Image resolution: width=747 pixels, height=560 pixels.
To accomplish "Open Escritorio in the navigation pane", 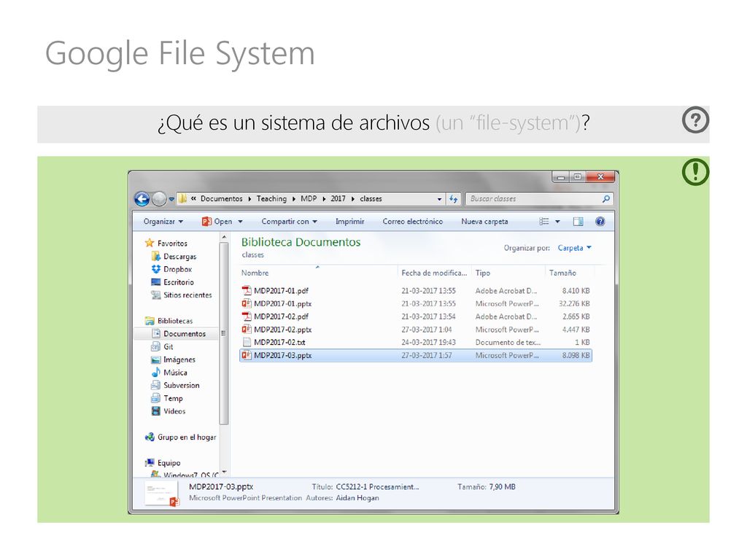I will [x=173, y=282].
